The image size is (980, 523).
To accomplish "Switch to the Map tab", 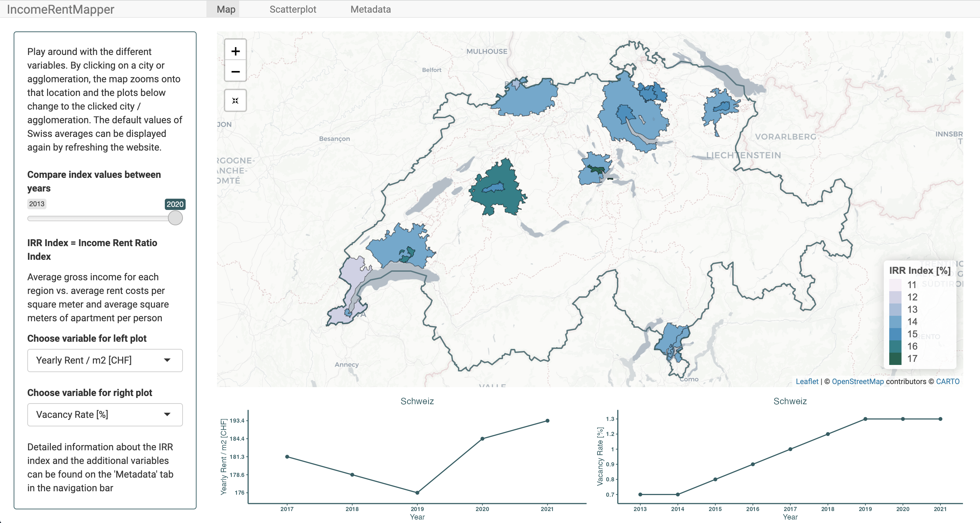I will pyautogui.click(x=226, y=9).
